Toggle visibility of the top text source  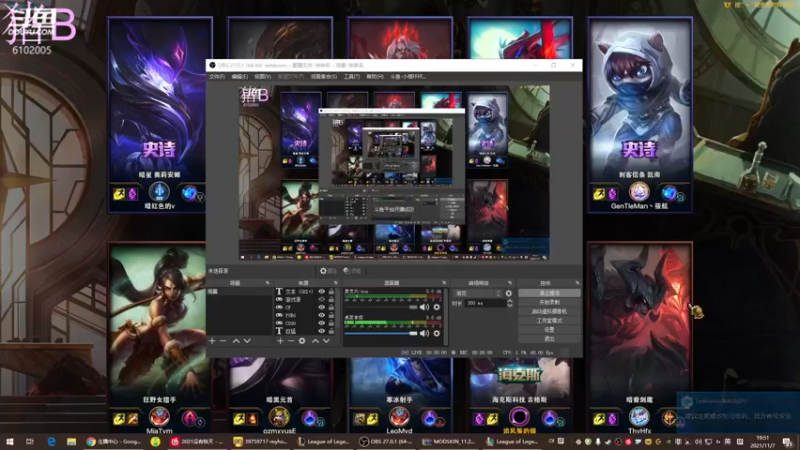(x=321, y=291)
